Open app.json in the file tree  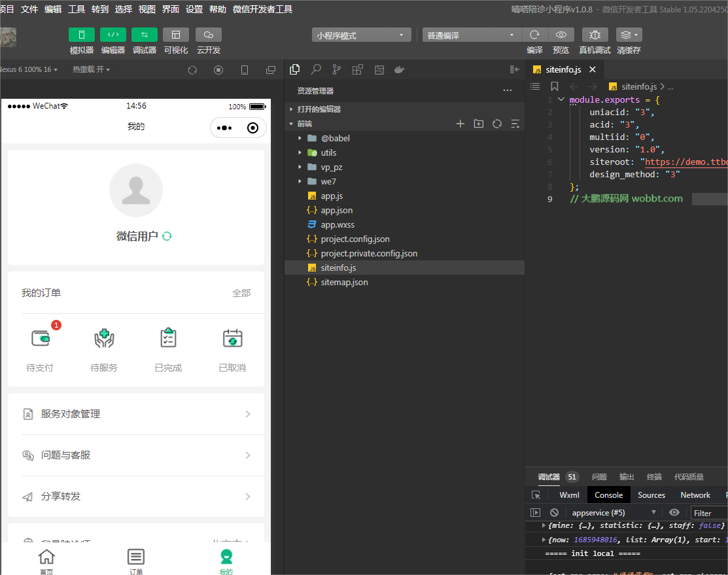pyautogui.click(x=336, y=210)
